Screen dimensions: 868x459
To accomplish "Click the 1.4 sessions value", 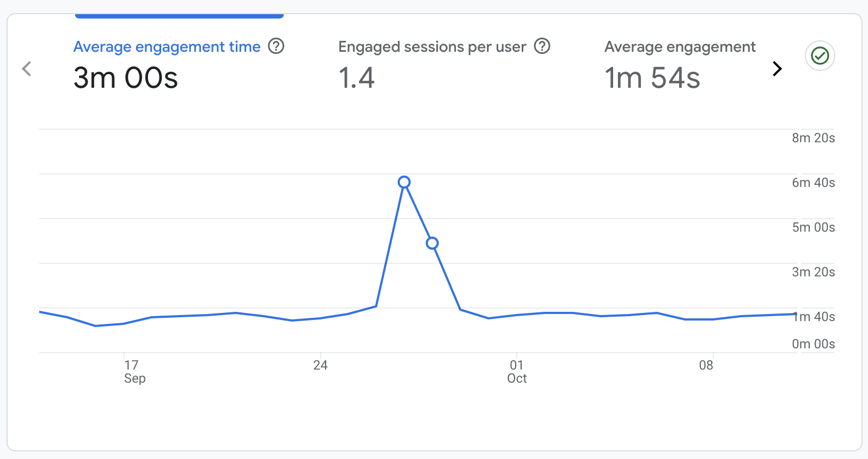I will coord(357,77).
